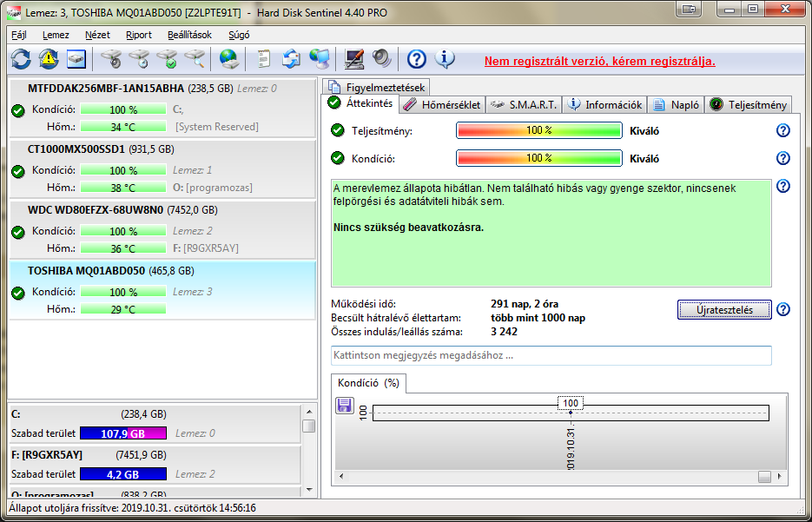
Task: Select the MTFDDAK256MBF-1AN15ABHA disk entry
Action: point(162,109)
